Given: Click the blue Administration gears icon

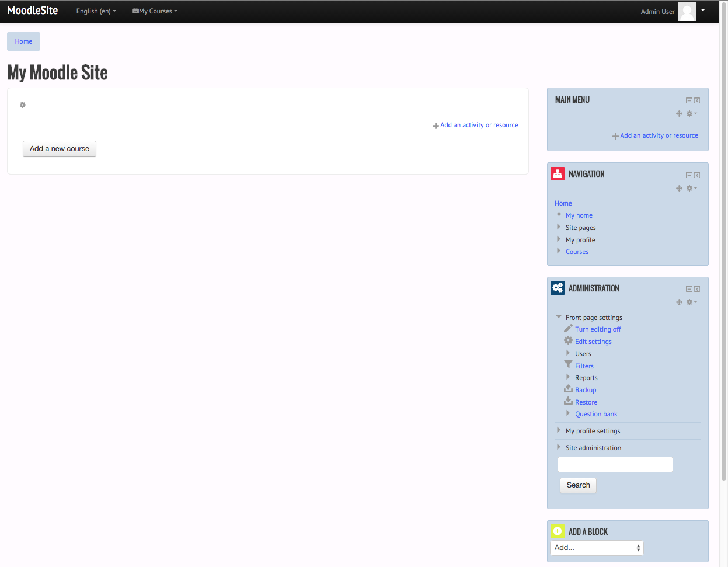Looking at the screenshot, I should (x=558, y=288).
